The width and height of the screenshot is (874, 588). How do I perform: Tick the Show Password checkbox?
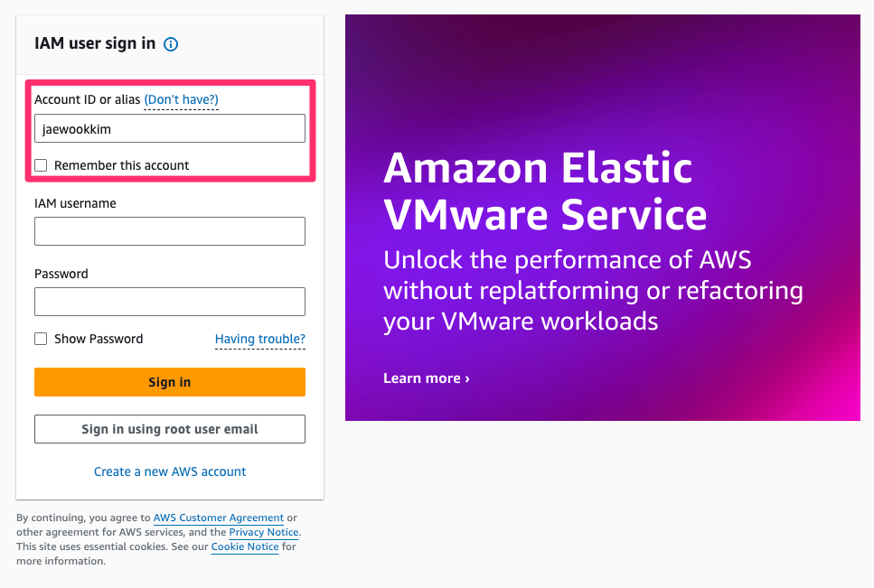click(41, 339)
